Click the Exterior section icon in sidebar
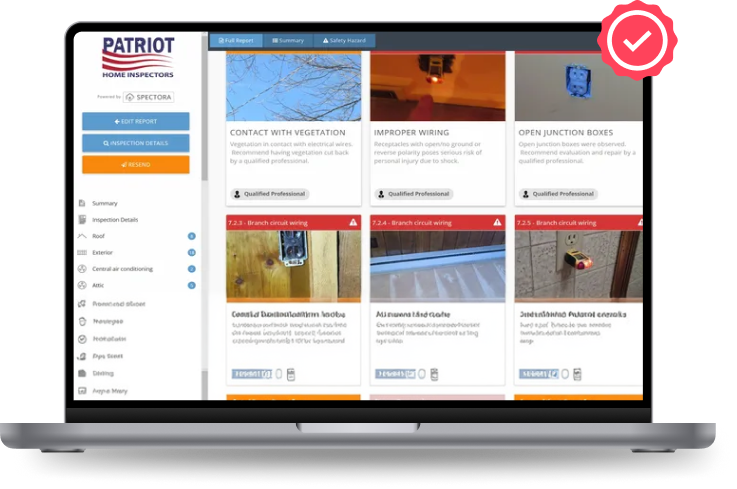Viewport: 737px width, 489px height. pos(81,253)
